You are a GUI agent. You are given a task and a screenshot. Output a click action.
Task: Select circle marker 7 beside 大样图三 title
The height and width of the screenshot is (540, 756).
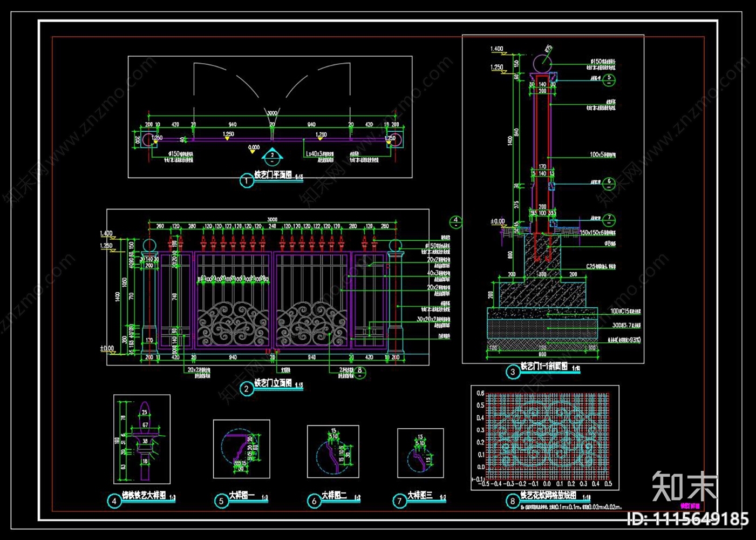pos(399,501)
